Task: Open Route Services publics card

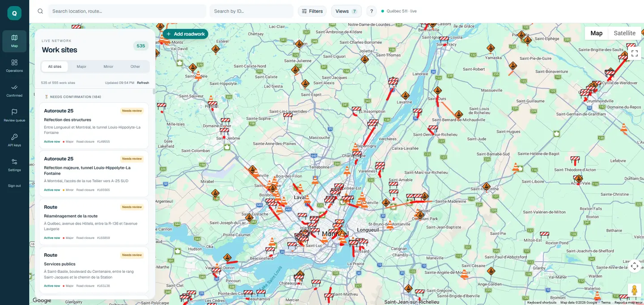Action: tap(94, 270)
